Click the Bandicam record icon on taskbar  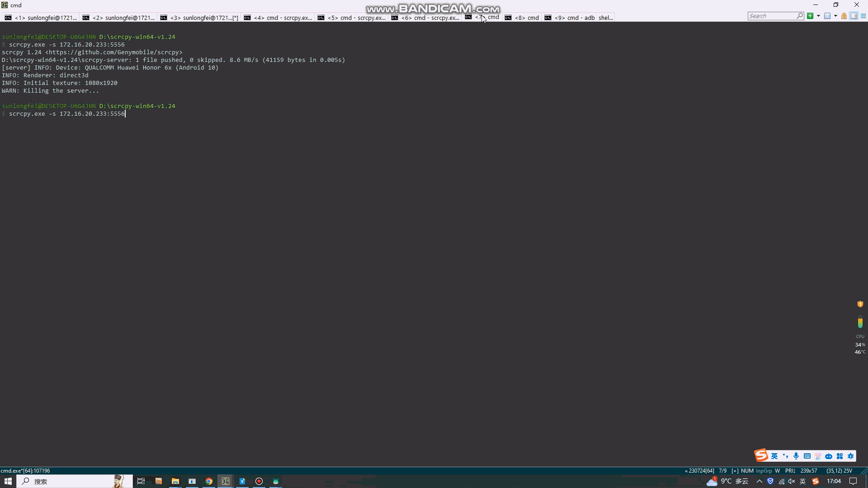coord(259,481)
